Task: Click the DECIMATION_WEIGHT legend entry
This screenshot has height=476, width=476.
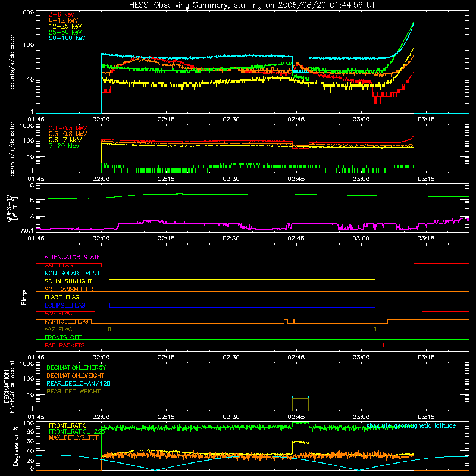Action: 76,375
